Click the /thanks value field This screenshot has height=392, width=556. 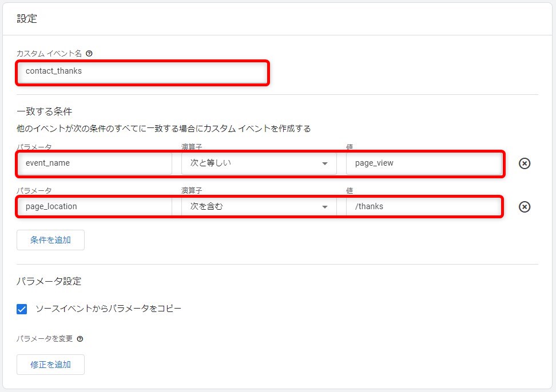coord(424,207)
